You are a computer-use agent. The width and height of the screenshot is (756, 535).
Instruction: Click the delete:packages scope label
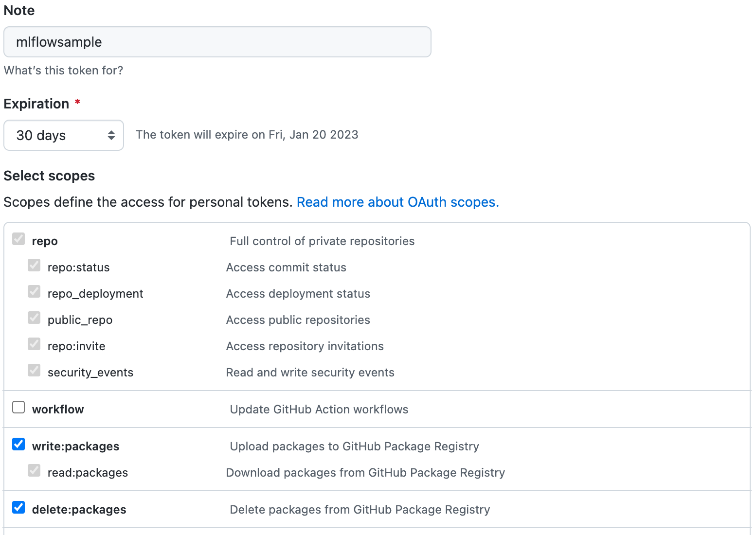[x=79, y=510]
